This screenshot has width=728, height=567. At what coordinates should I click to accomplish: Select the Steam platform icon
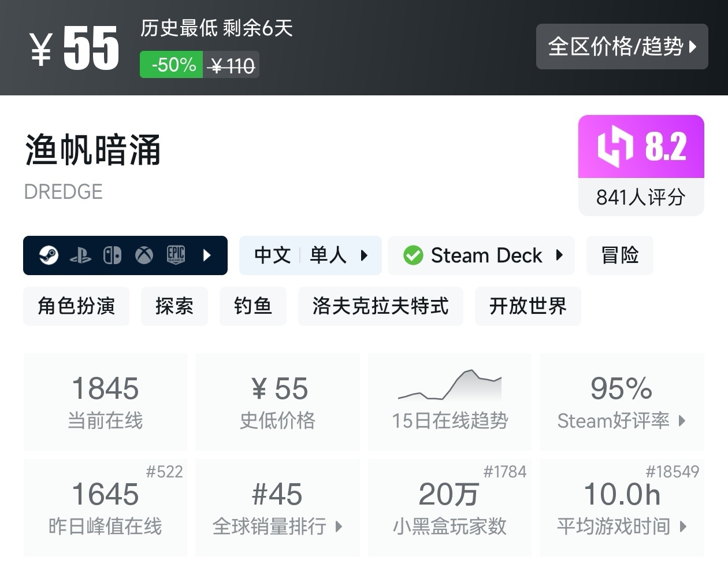tap(49, 255)
